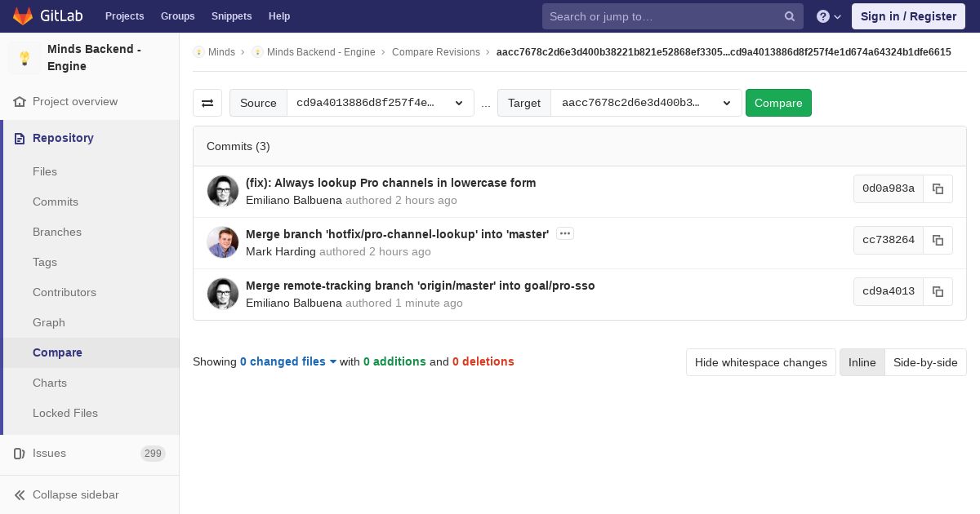Image resolution: width=980 pixels, height=514 pixels.
Task: Click Mark Harding avatar
Action: click(223, 243)
